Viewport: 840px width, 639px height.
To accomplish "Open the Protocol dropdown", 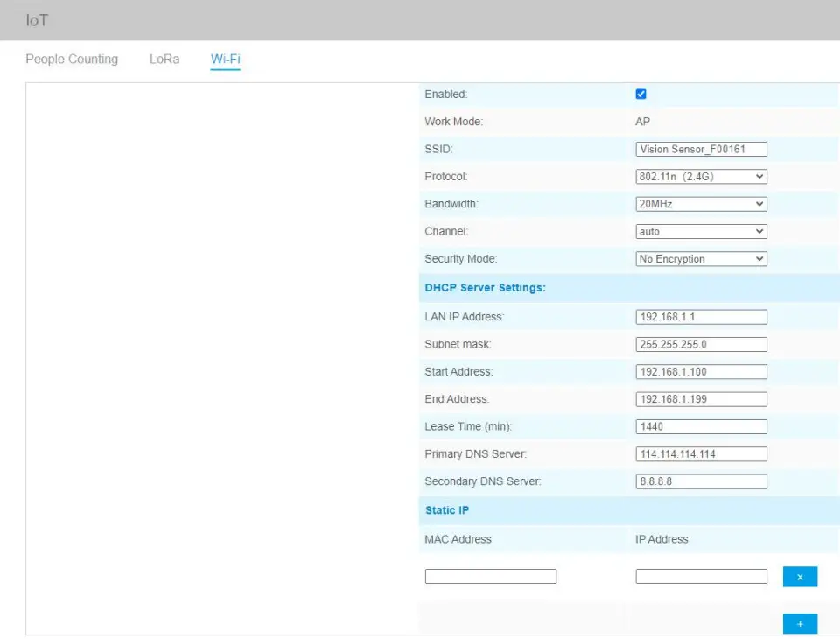I will pyautogui.click(x=701, y=177).
